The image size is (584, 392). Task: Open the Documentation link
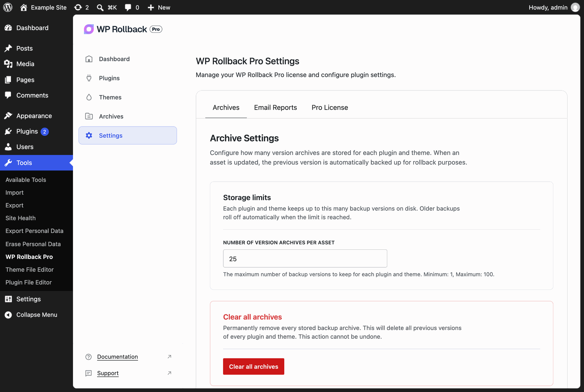[118, 357]
